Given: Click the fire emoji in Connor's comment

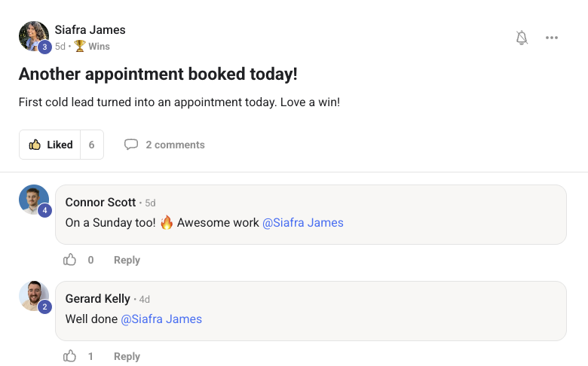Looking at the screenshot, I should click(167, 222).
